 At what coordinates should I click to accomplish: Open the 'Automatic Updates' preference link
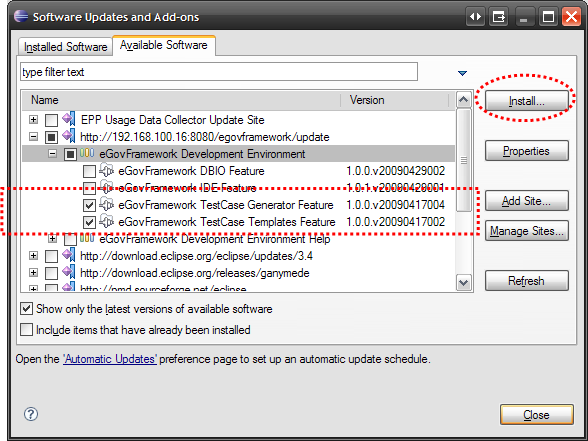pyautogui.click(x=110, y=359)
